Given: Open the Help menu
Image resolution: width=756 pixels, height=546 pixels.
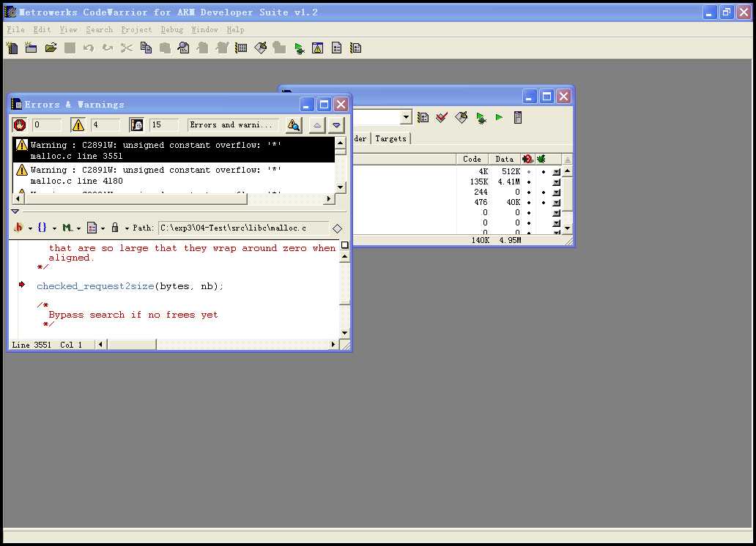Looking at the screenshot, I should click(x=235, y=30).
